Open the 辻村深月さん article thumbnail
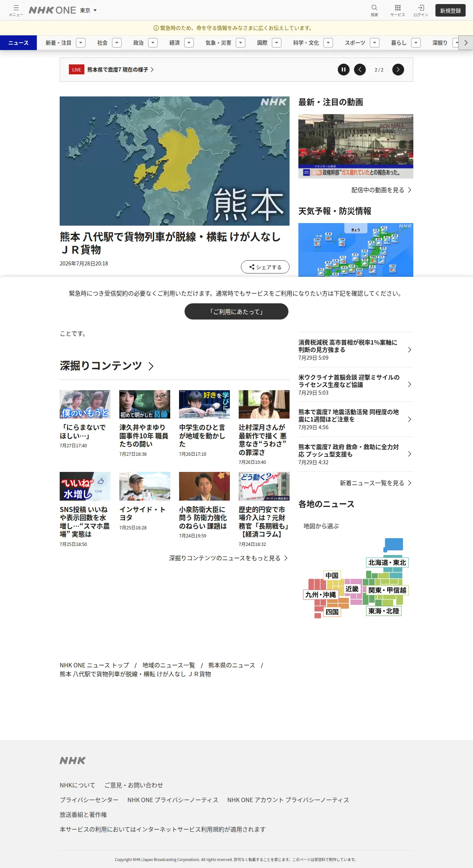Screen dimensions: 473x868 pyautogui.click(x=264, y=404)
